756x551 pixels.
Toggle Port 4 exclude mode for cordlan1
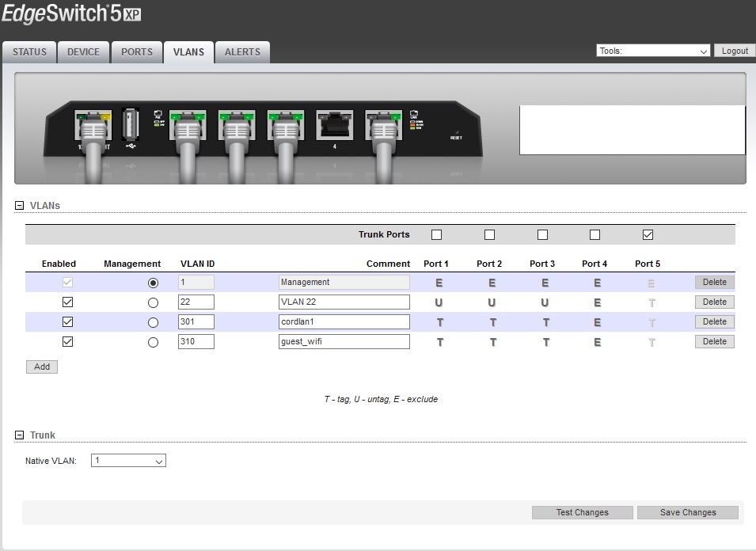click(598, 322)
